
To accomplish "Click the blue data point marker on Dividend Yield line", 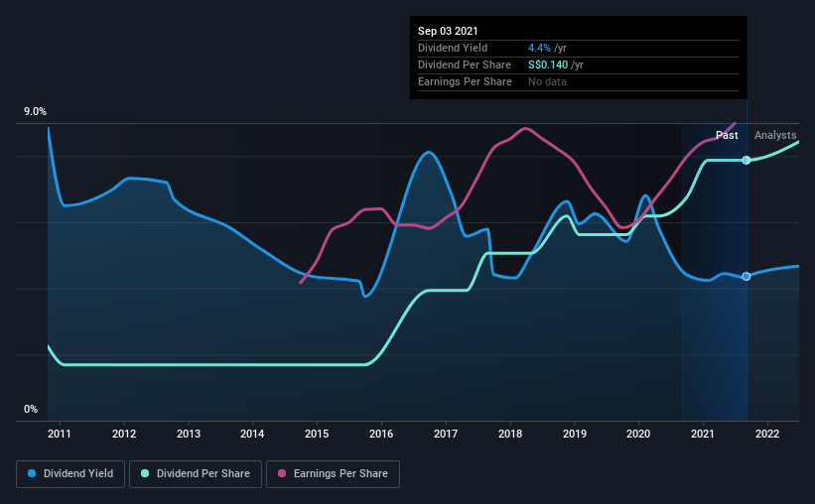I will [747, 277].
